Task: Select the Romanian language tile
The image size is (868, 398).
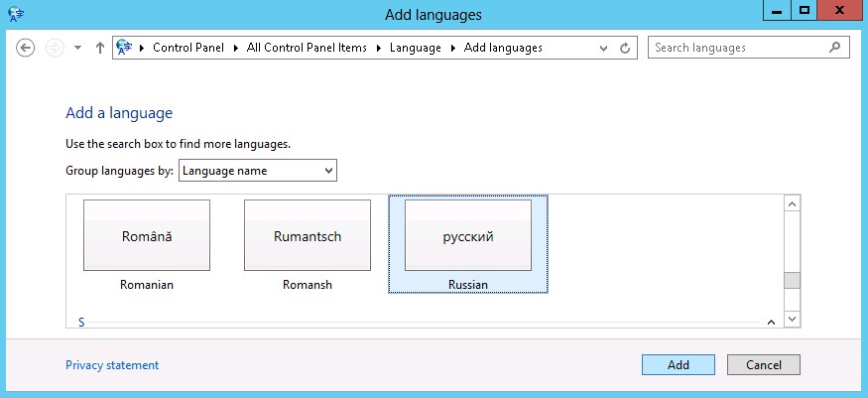Action: [147, 244]
